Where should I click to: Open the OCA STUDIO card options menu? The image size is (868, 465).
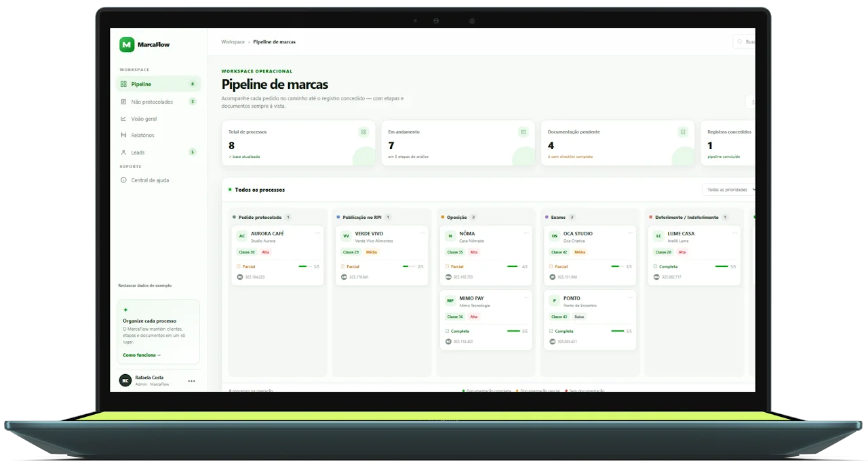click(x=630, y=233)
